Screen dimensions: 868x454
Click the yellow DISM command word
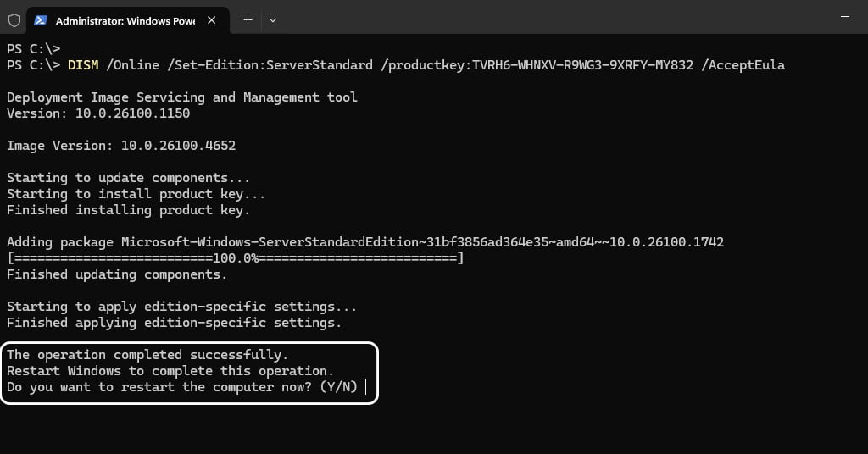(x=83, y=64)
